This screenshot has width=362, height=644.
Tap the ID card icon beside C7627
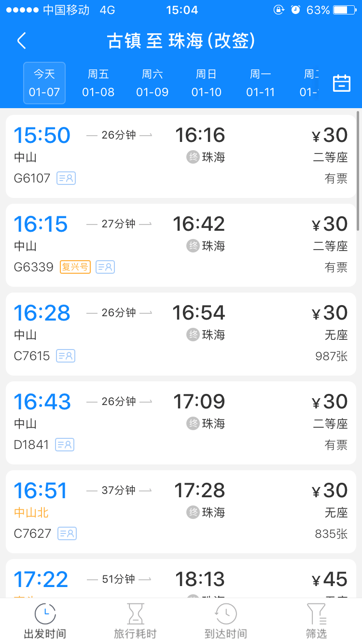(x=67, y=533)
